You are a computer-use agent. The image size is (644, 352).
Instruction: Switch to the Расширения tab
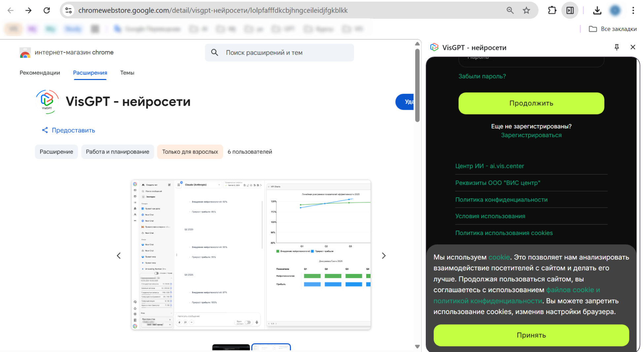point(90,73)
